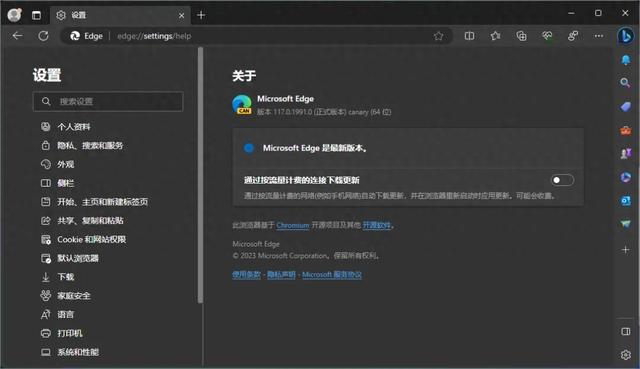Click the 关于 heading
Screen dimensions: 640x369
(x=244, y=76)
